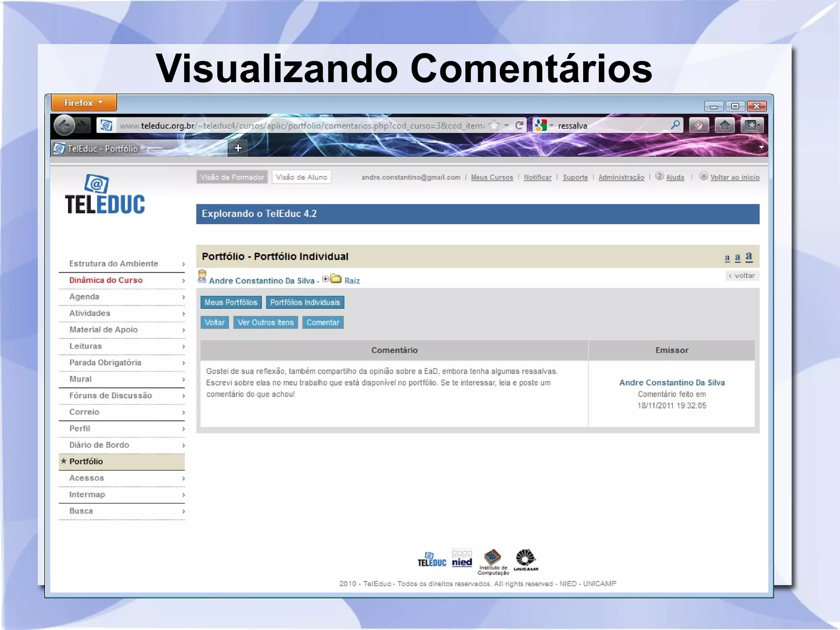Viewport: 840px width, 630px height.
Task: Click the browser forward arrow button
Action: (x=83, y=125)
